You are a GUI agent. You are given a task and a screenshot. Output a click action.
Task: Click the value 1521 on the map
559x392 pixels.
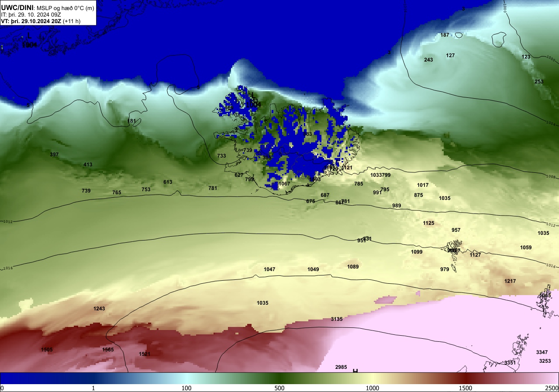145,354
